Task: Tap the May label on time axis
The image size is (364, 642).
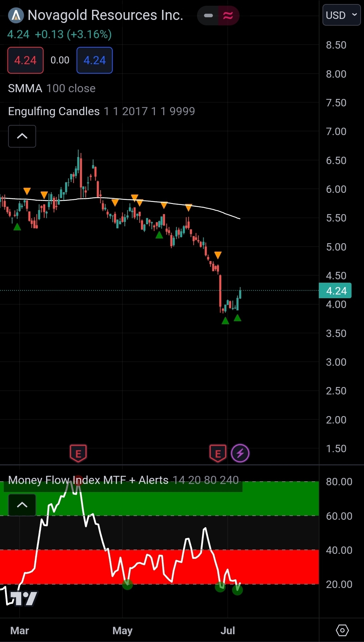Action: pyautogui.click(x=122, y=631)
